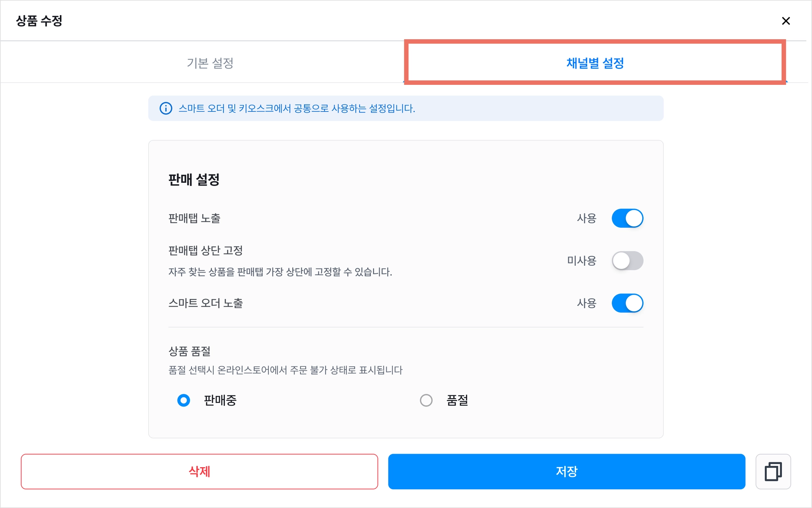Image resolution: width=812 pixels, height=508 pixels.
Task: Enable the 판매탭 상단 고정 toggle
Action: (627, 261)
